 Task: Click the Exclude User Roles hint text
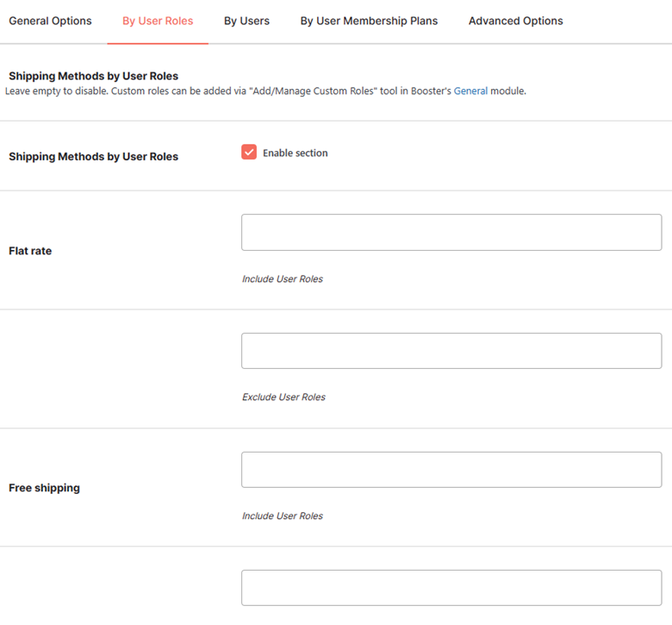(x=283, y=397)
